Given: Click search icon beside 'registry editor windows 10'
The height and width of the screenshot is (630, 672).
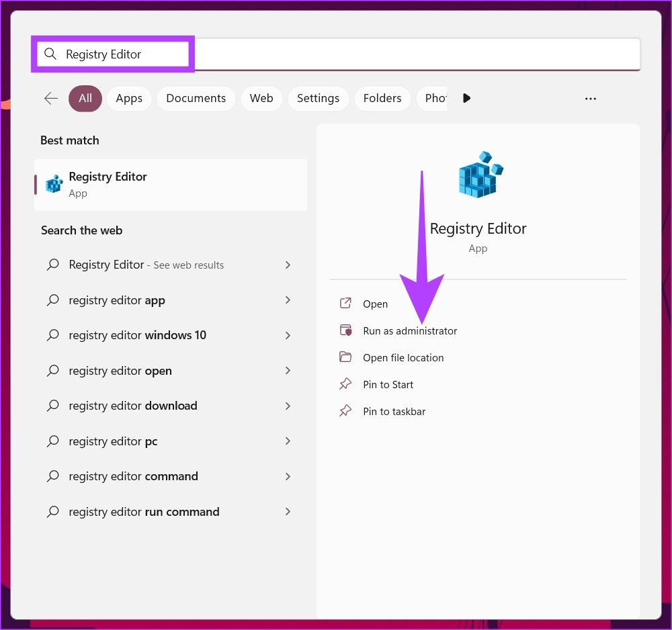Looking at the screenshot, I should [52, 335].
